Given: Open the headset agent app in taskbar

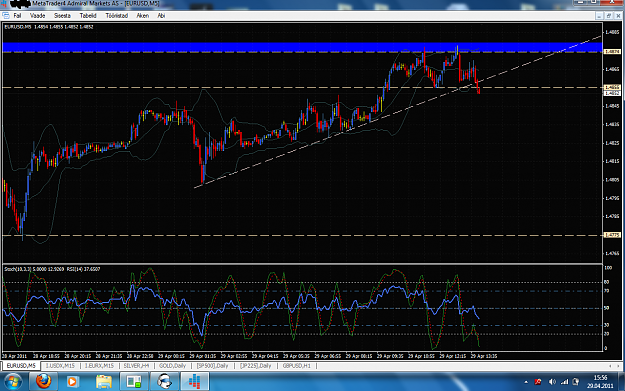Looking at the screenshot, I should pos(164,381).
